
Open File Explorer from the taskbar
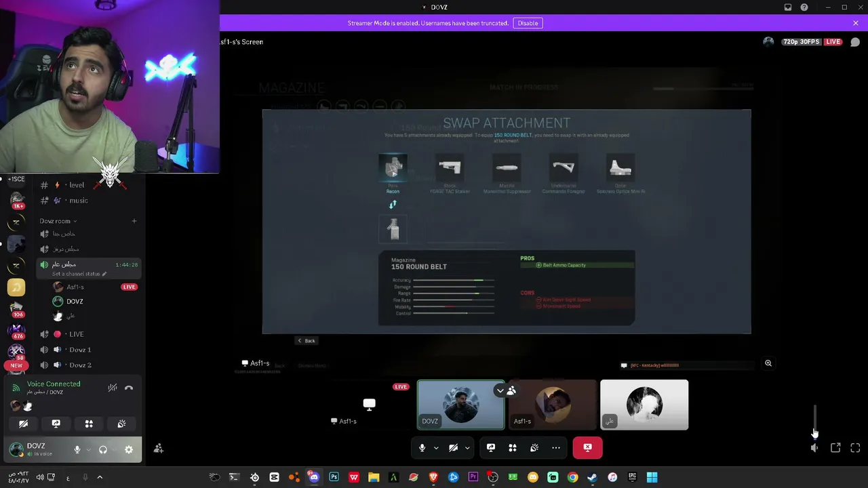point(374,477)
